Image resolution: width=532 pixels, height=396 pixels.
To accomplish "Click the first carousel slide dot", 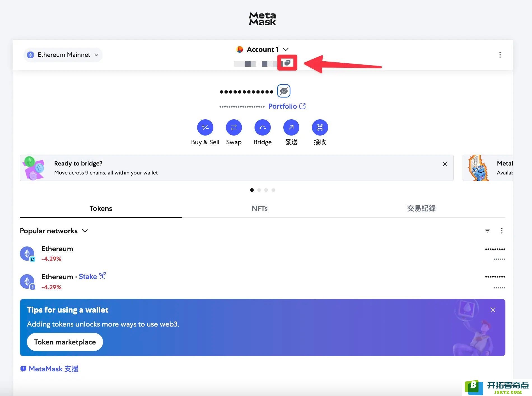I will pyautogui.click(x=252, y=190).
